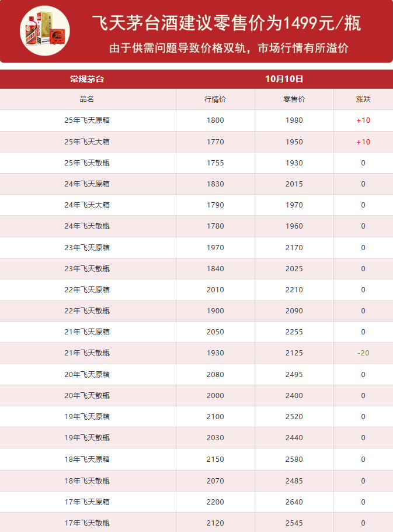393x532 pixels.
Task: Click the subtitle mentioning 市场行情有所溢价
Action: 228,48
